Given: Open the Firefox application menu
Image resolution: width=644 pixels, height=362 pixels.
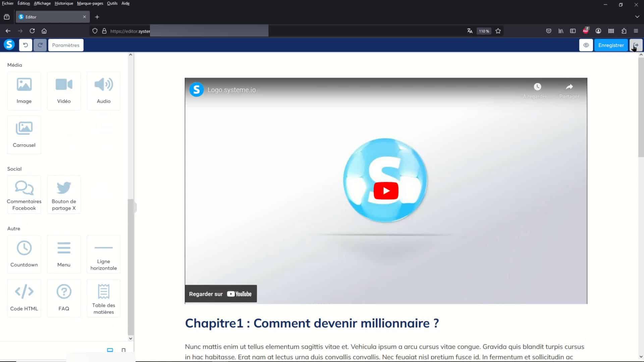Looking at the screenshot, I should [636, 31].
